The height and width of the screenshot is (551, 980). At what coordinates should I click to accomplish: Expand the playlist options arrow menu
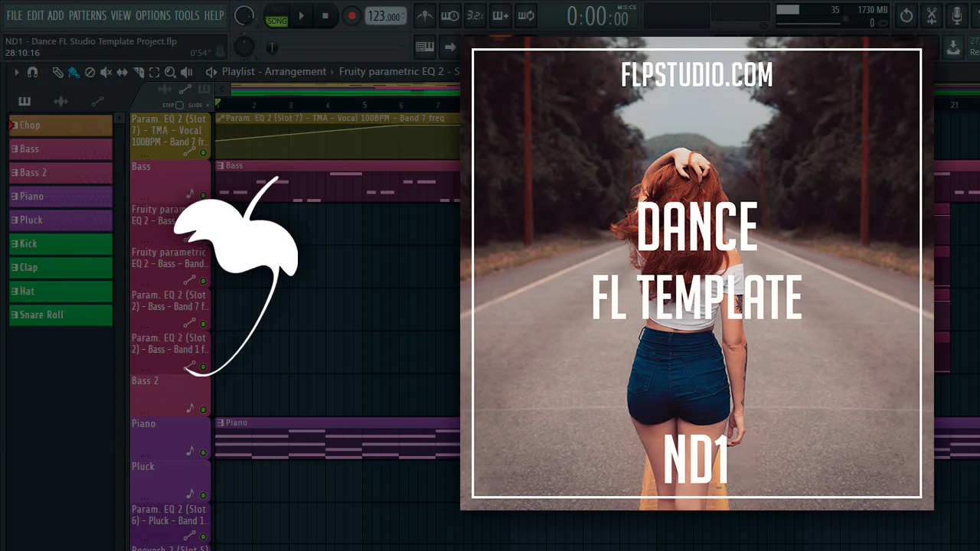16,72
